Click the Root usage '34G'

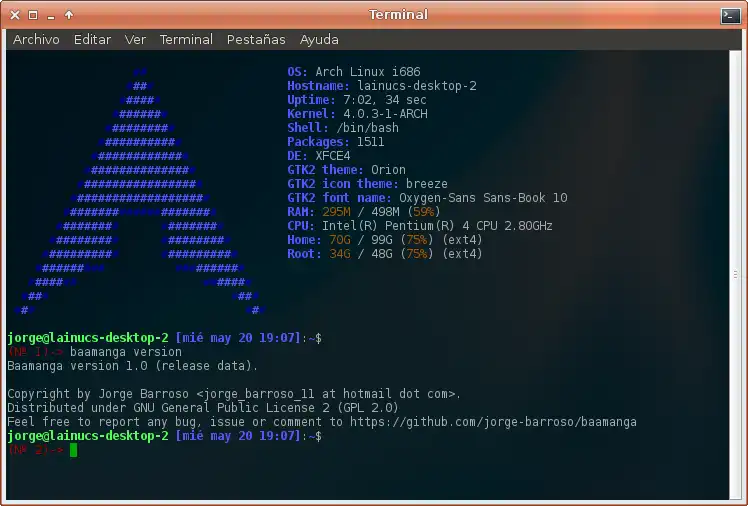(x=340, y=254)
